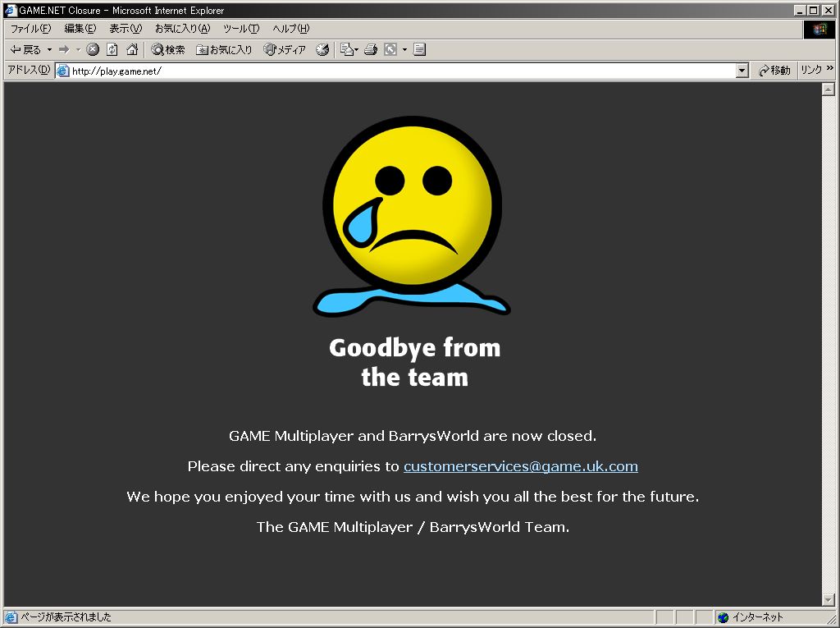Open the ツール(T) menu
This screenshot has height=628, width=840.
pos(241,29)
